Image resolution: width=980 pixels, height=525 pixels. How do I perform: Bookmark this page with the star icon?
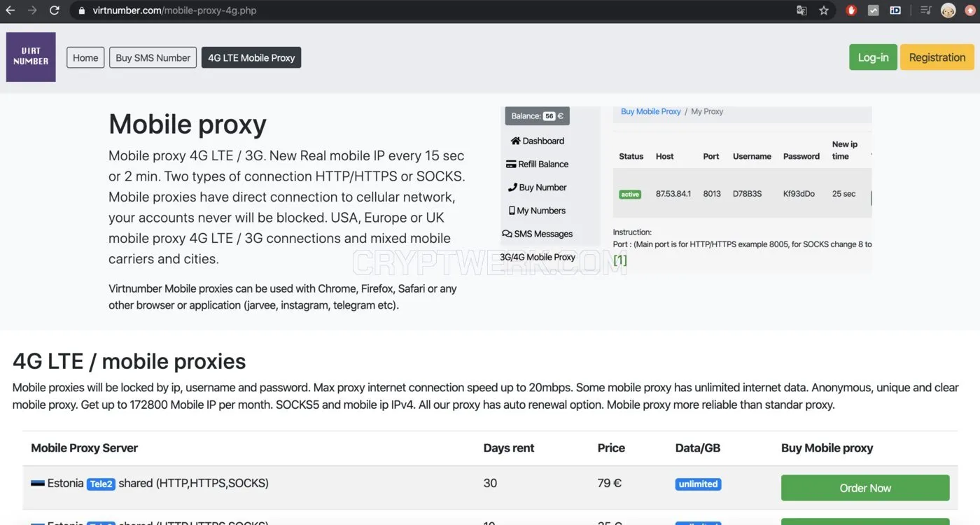824,10
